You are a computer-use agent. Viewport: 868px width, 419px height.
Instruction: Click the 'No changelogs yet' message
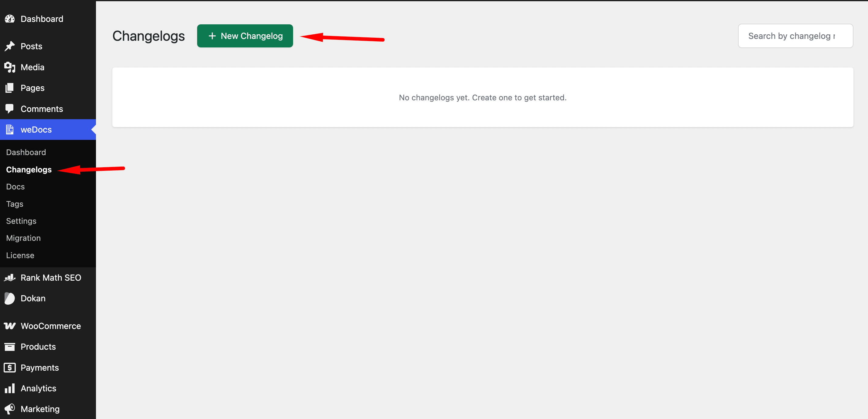pos(483,98)
